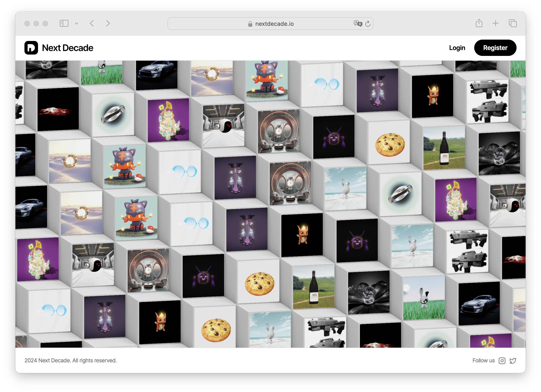Click the Login link
541x392 pixels.
[457, 48]
